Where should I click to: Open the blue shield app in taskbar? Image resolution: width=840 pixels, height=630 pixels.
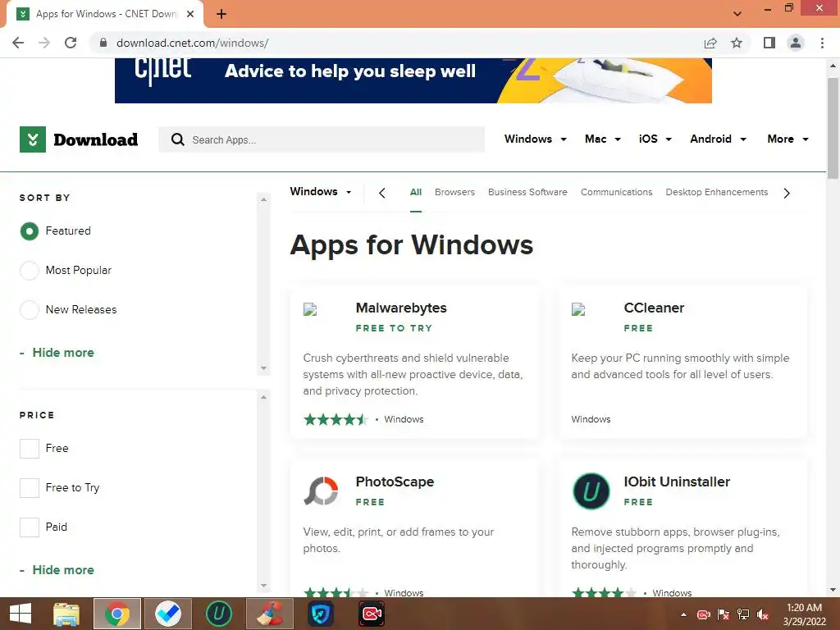click(x=321, y=614)
